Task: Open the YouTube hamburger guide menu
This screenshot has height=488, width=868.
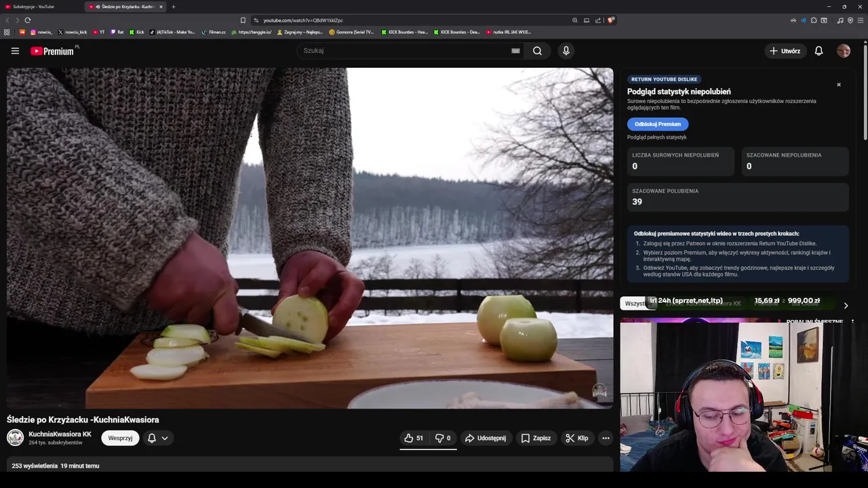Action: point(15,51)
